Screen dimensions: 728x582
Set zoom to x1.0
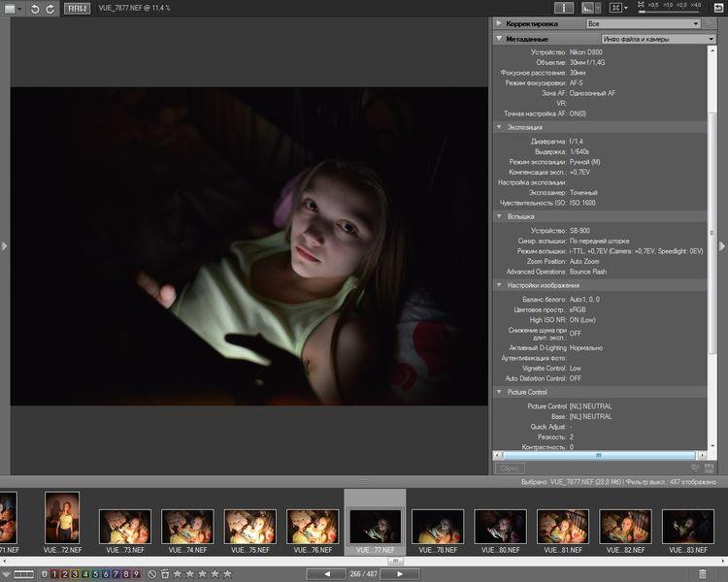pos(668,5)
